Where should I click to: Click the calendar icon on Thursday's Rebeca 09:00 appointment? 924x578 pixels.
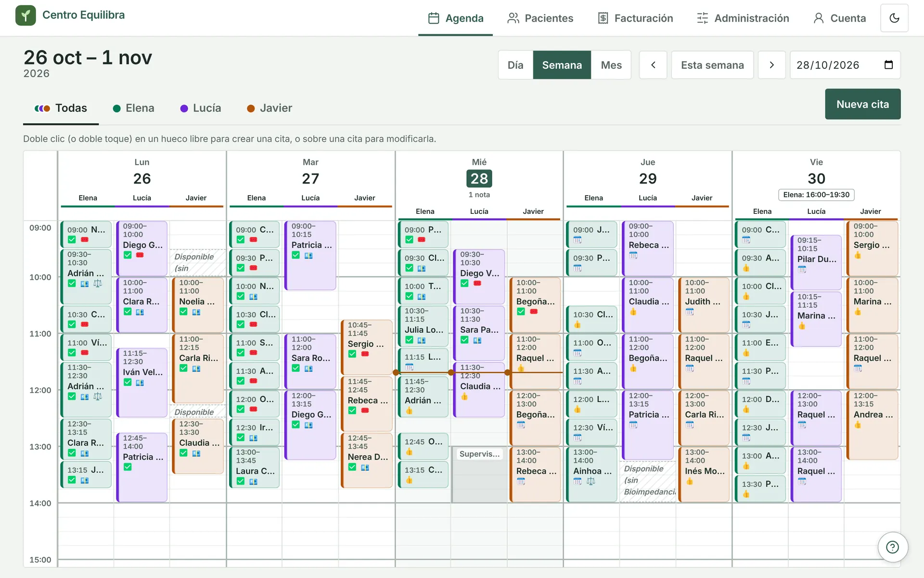[x=633, y=255]
